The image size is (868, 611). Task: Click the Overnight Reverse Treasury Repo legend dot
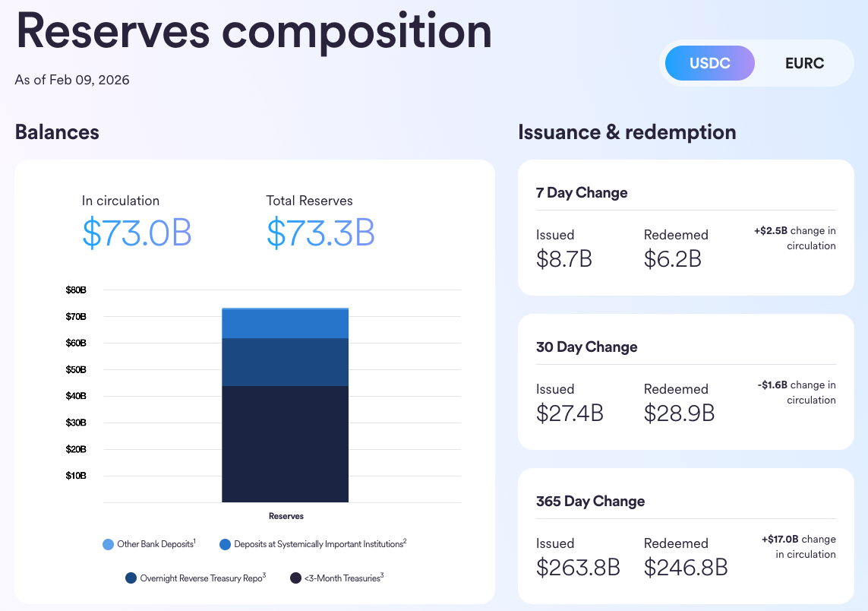[131, 578]
